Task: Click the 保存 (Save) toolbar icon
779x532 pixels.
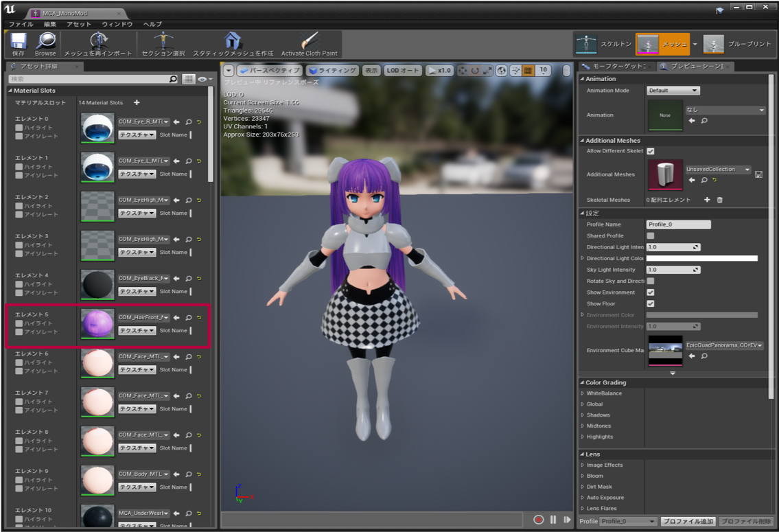Action: tap(19, 43)
